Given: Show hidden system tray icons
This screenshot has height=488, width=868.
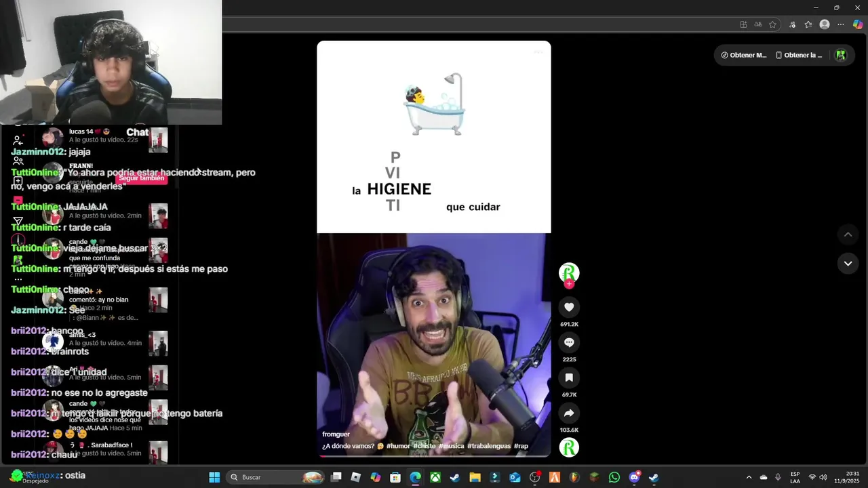Looking at the screenshot, I should pos(749,477).
